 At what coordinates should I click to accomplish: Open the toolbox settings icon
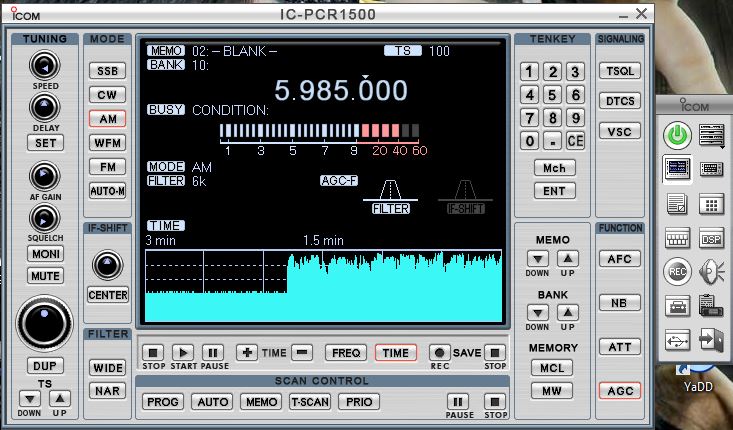tap(677, 306)
